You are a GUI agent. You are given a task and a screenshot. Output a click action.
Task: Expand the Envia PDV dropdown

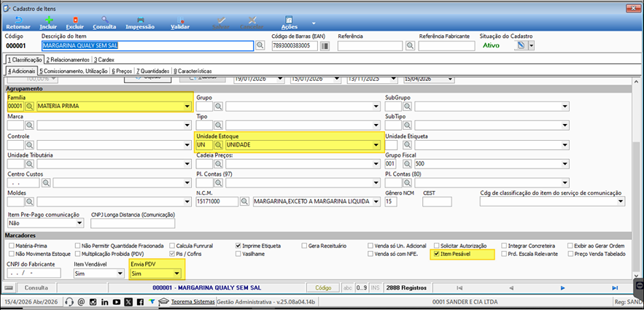click(x=176, y=273)
